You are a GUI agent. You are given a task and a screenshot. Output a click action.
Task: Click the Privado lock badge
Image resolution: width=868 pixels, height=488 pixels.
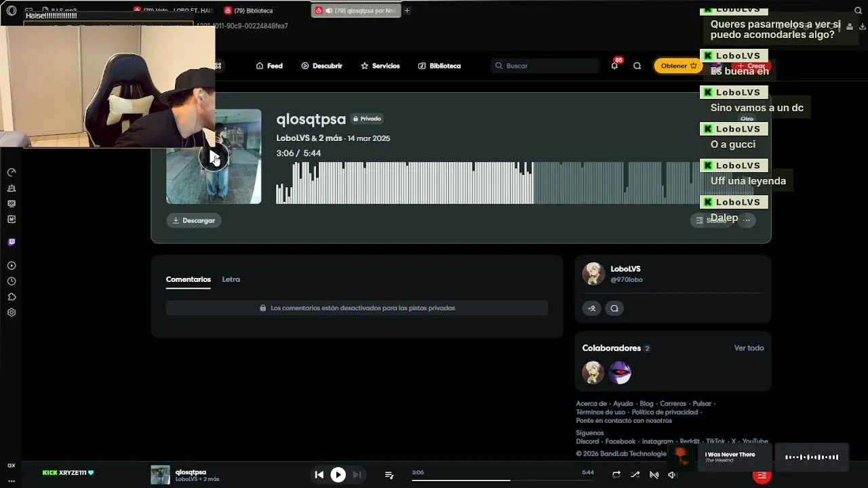point(367,119)
